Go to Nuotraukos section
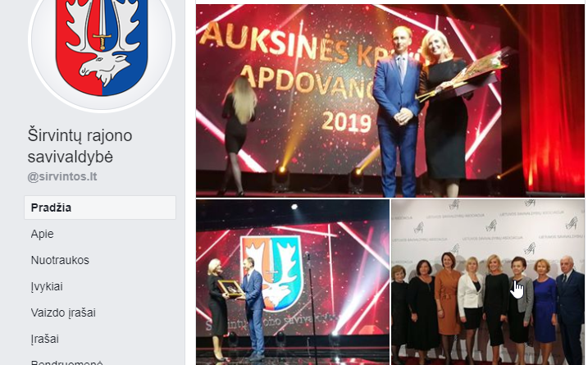The height and width of the screenshot is (365, 588). pos(60,260)
